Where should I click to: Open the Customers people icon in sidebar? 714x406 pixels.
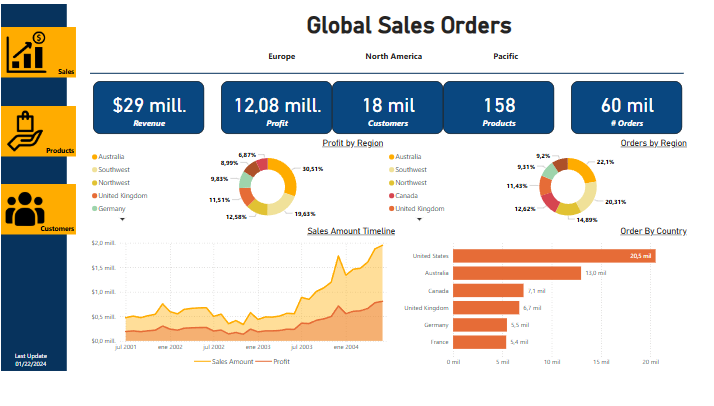(26, 209)
